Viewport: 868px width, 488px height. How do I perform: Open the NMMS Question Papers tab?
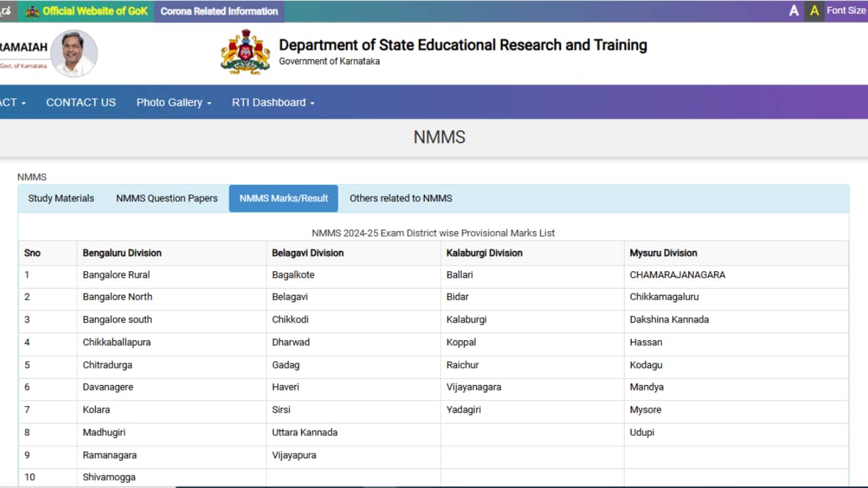click(x=167, y=198)
